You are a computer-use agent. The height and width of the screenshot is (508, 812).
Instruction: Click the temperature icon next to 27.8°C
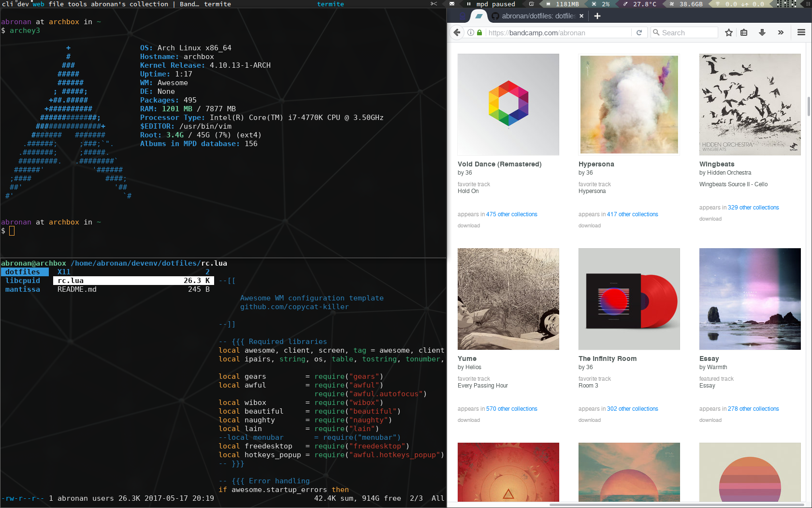(625, 4)
